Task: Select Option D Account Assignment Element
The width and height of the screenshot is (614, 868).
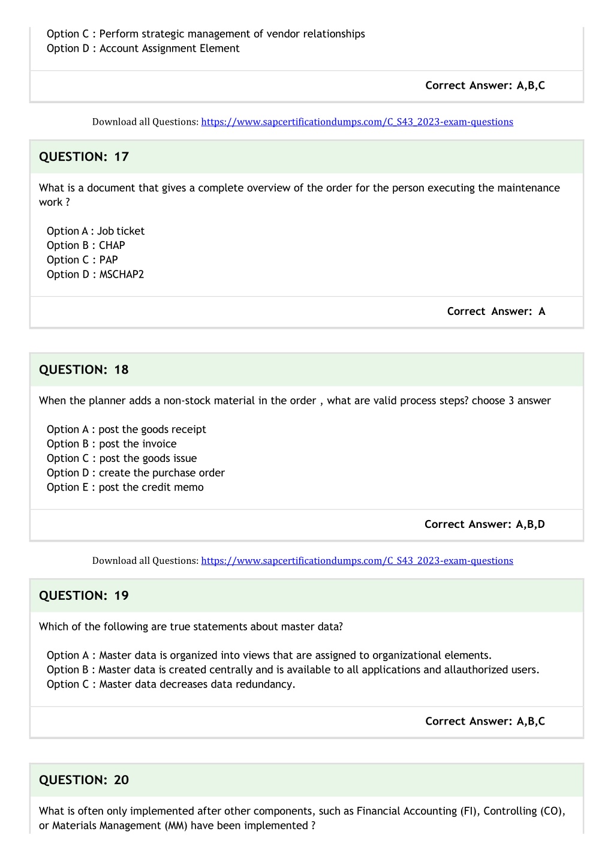Action: (x=143, y=49)
